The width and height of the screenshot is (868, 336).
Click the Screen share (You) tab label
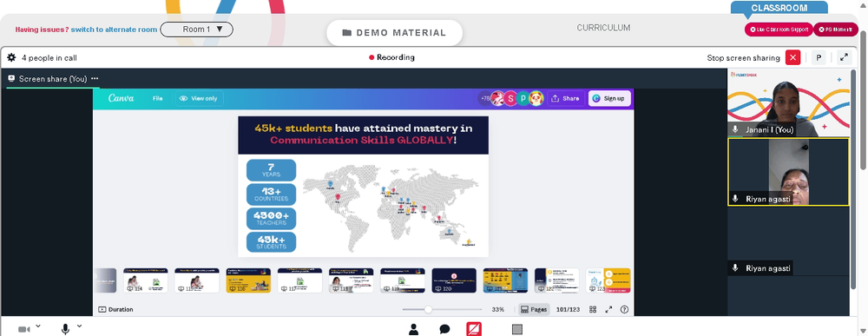tap(53, 79)
